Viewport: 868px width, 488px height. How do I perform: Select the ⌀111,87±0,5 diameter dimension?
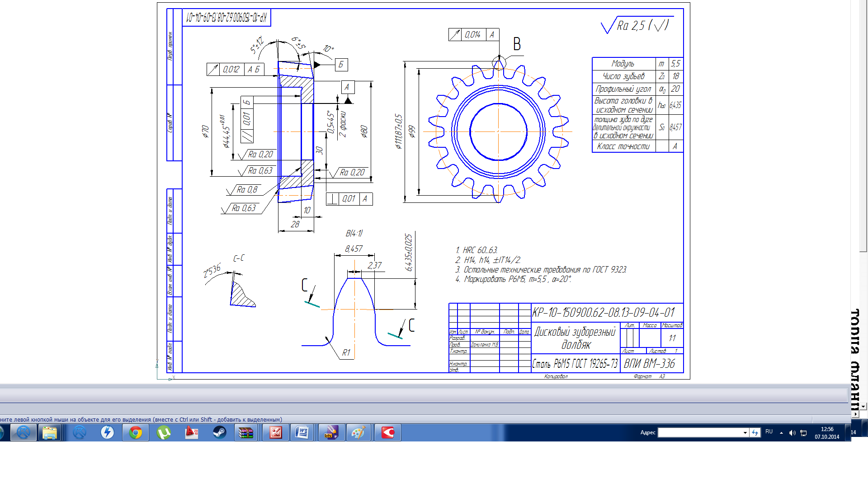click(x=398, y=131)
